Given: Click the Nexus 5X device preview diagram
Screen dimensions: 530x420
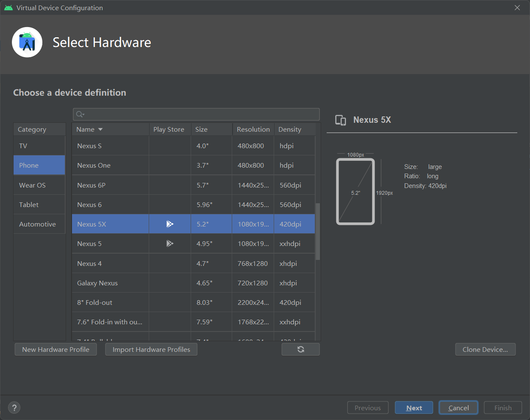Looking at the screenshot, I should coord(355,191).
